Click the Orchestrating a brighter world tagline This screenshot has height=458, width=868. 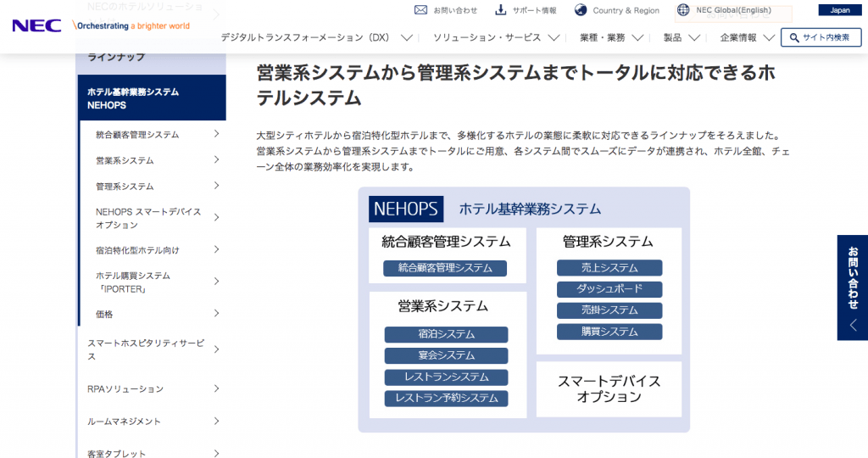(x=131, y=25)
